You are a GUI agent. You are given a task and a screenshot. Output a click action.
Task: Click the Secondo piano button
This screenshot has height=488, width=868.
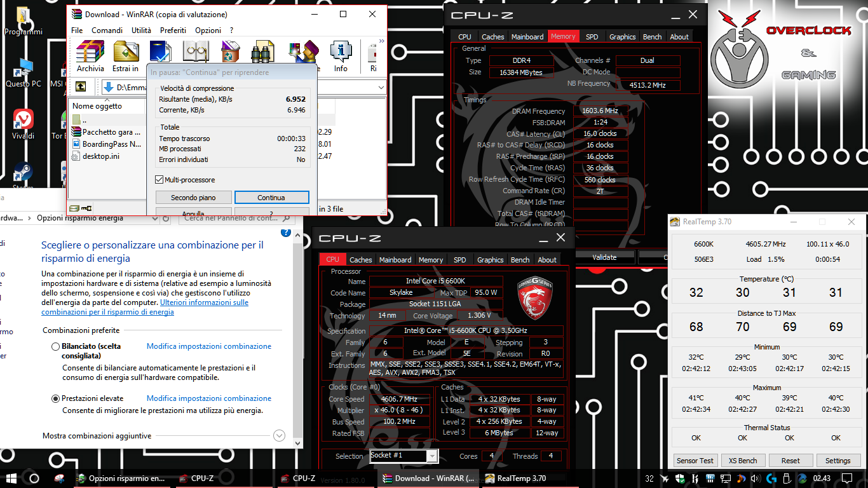click(x=193, y=198)
